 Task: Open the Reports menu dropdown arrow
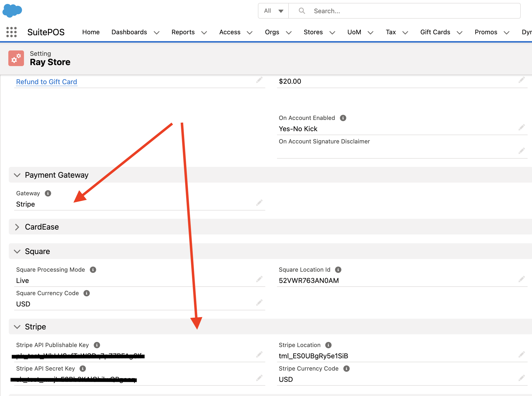(204, 33)
